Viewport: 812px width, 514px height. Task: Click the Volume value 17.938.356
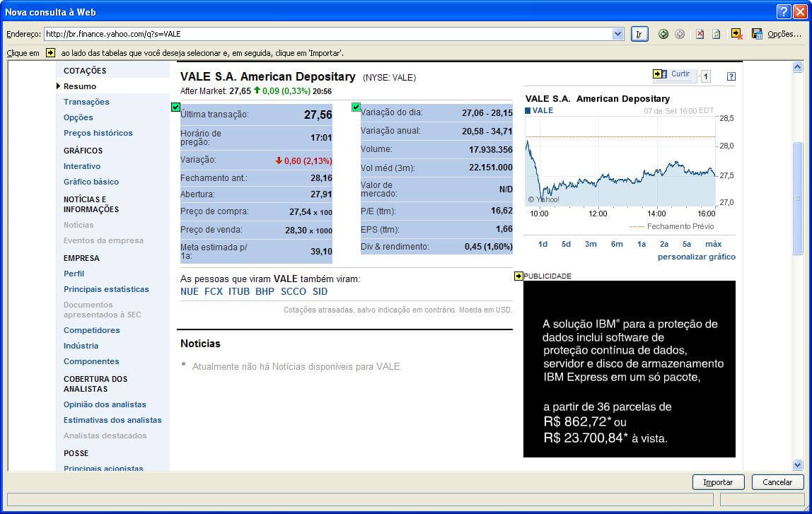490,150
